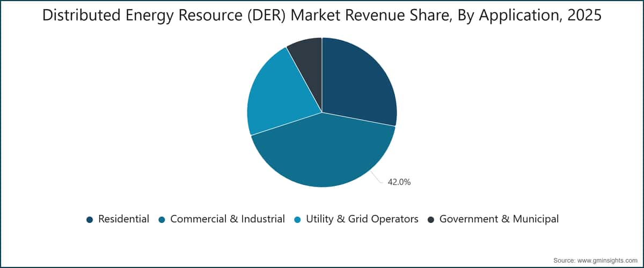Toggle the Government & Municipal legend label
Image resolution: width=644 pixels, height=268 pixels.
tap(499, 219)
